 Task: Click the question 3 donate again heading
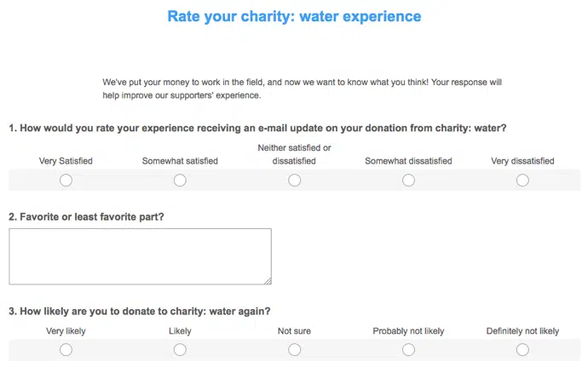(140, 310)
